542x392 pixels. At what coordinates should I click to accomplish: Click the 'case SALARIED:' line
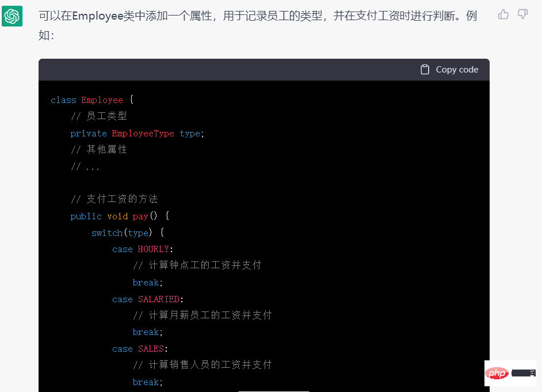148,299
